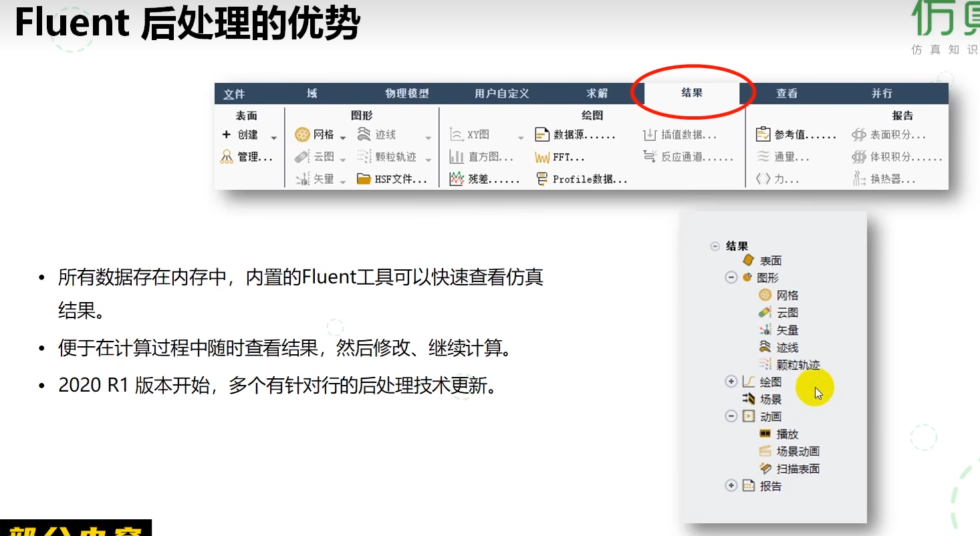Click the plus icon beside 创建
Screen dimensions: 980x536
pyautogui.click(x=227, y=135)
